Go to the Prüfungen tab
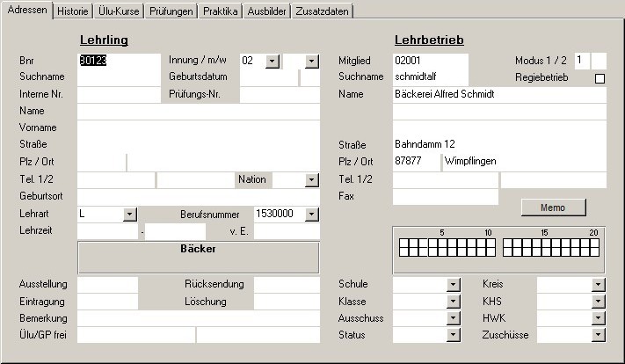Image resolution: width=625 pixels, height=364 pixels. coord(171,11)
